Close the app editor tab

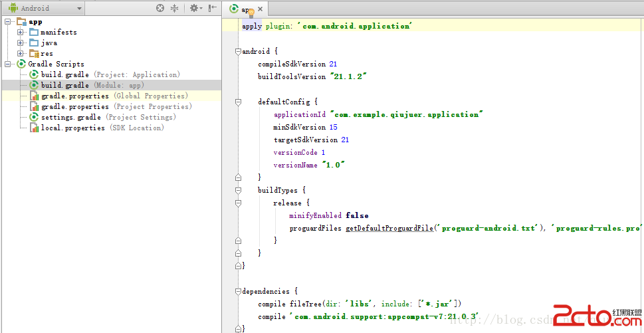261,9
